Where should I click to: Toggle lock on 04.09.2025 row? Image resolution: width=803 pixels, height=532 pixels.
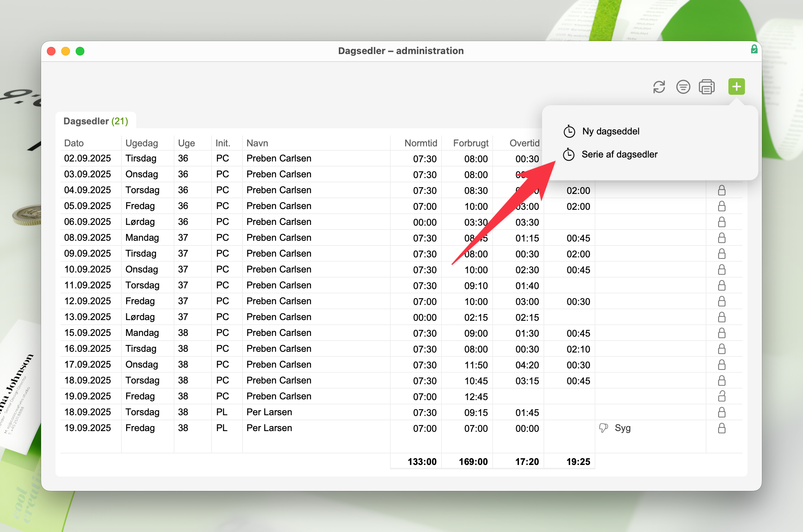tap(722, 190)
